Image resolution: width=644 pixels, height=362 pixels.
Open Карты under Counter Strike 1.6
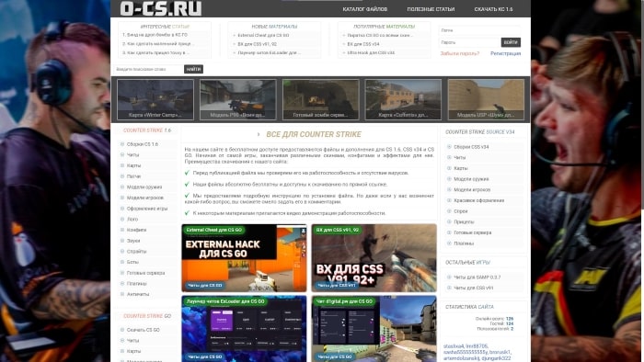(133, 165)
